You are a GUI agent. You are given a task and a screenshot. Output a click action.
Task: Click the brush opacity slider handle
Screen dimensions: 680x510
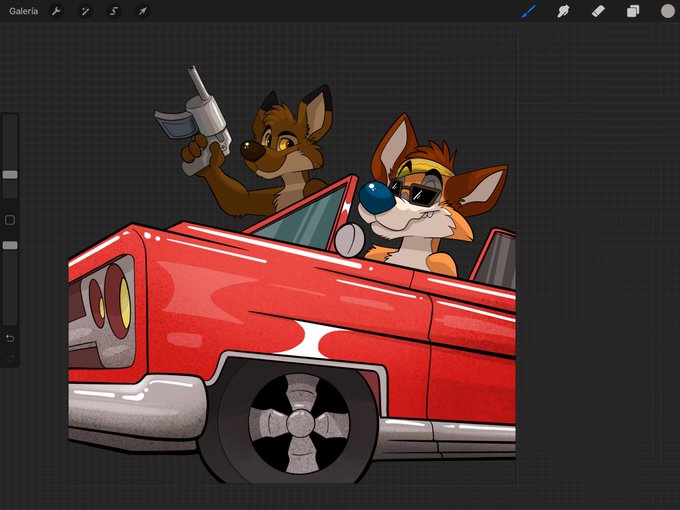[x=10, y=245]
